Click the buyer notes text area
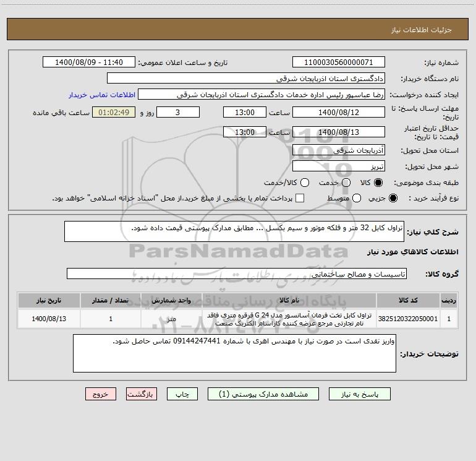The height and width of the screenshot is (461, 476). point(234,353)
